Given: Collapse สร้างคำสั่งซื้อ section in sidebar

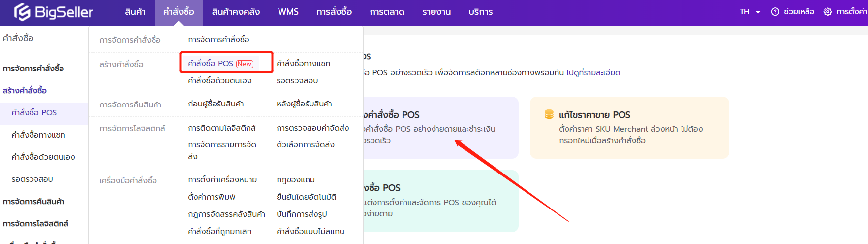Looking at the screenshot, I should tap(25, 91).
